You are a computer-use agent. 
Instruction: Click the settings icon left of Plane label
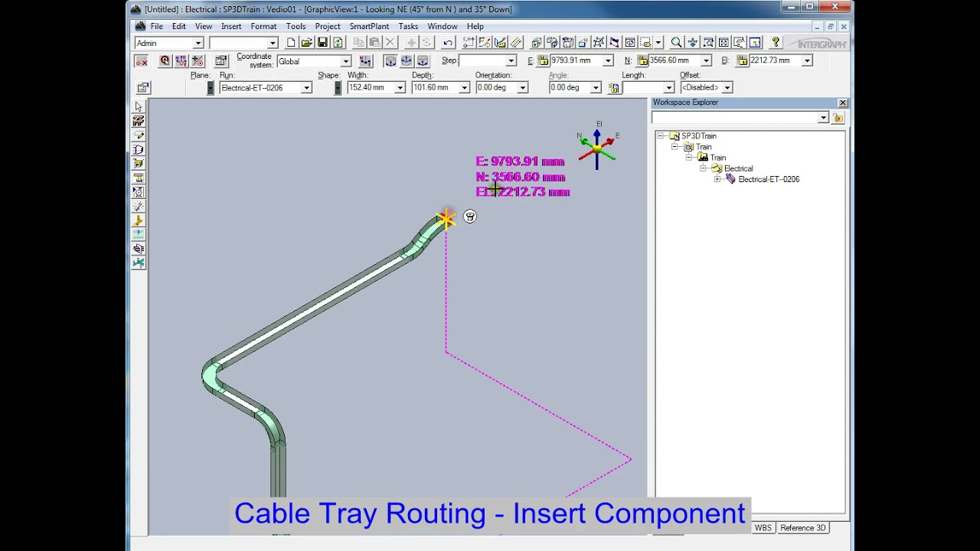[x=143, y=87]
